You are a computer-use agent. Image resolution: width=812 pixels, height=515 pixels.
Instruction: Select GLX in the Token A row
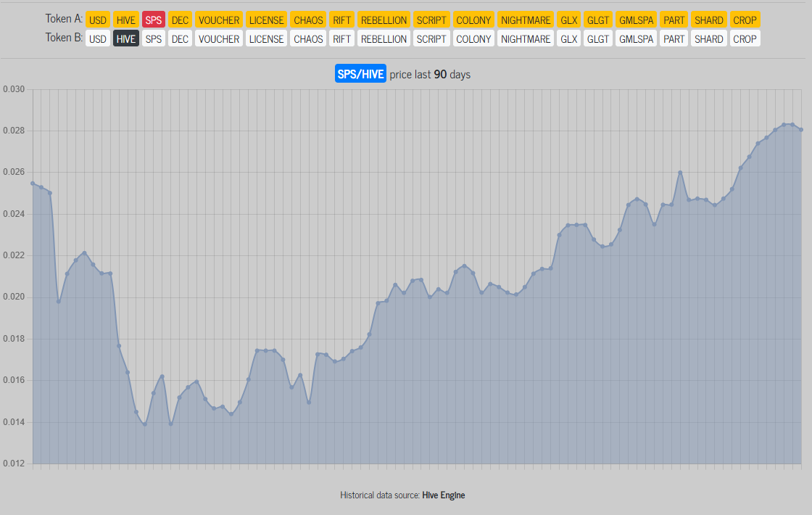[568, 20]
